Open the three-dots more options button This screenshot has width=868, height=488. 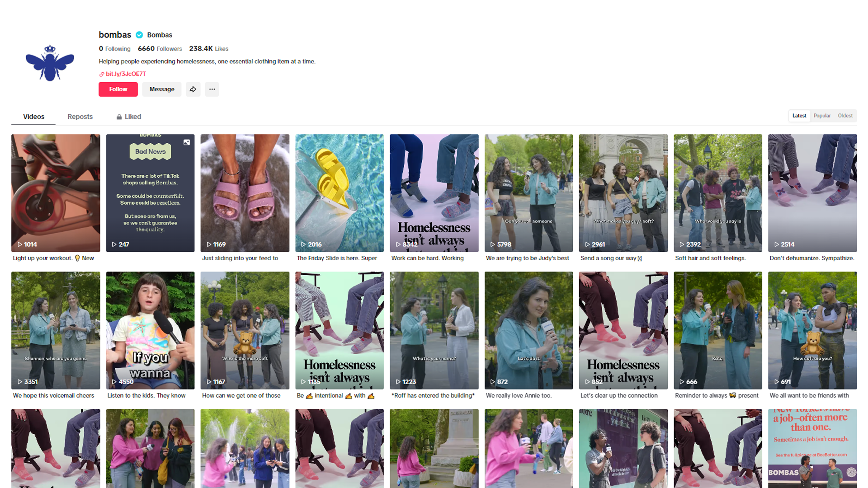(x=212, y=89)
